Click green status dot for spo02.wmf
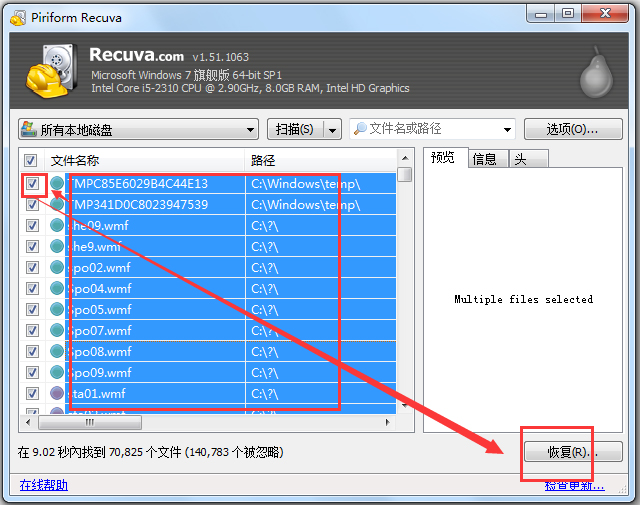 pyautogui.click(x=57, y=267)
